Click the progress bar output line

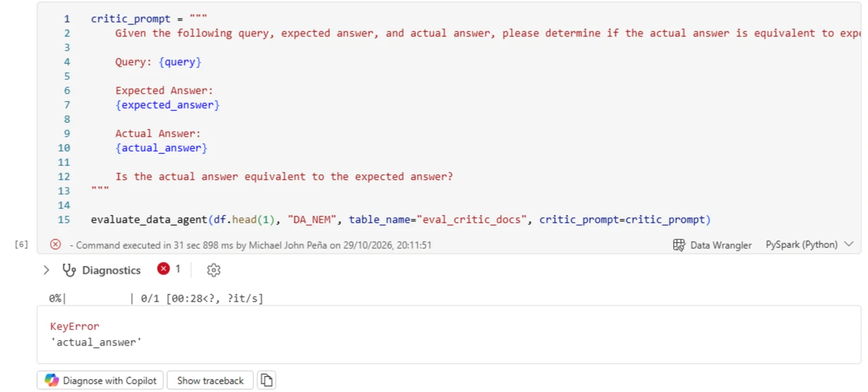pyautogui.click(x=156, y=298)
